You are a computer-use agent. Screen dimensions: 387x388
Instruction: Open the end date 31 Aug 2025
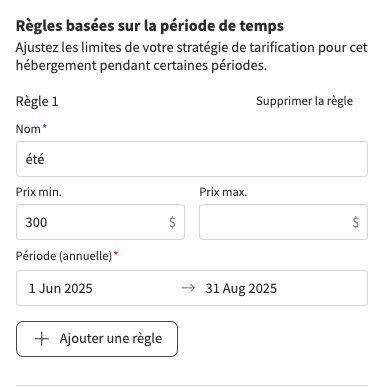(x=241, y=288)
